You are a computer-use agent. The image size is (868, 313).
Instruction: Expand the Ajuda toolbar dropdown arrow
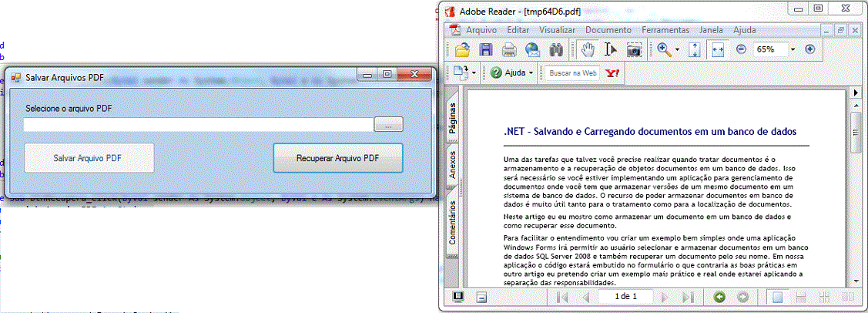(531, 73)
